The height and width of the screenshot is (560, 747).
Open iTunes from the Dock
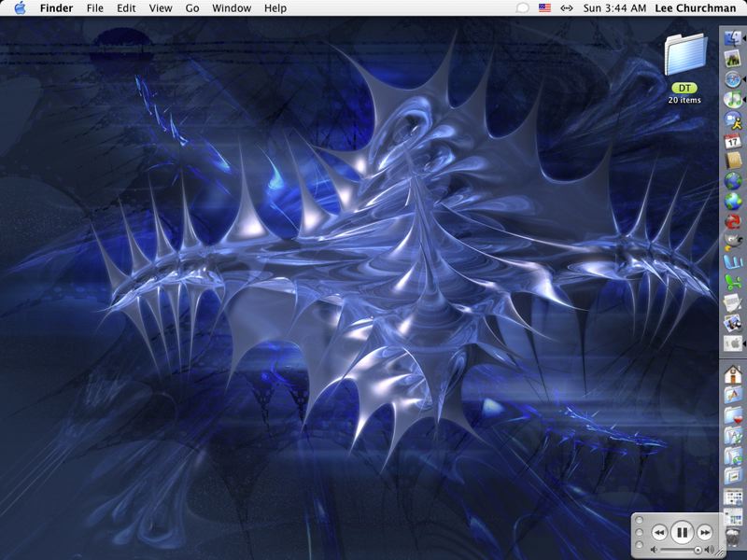[x=733, y=98]
